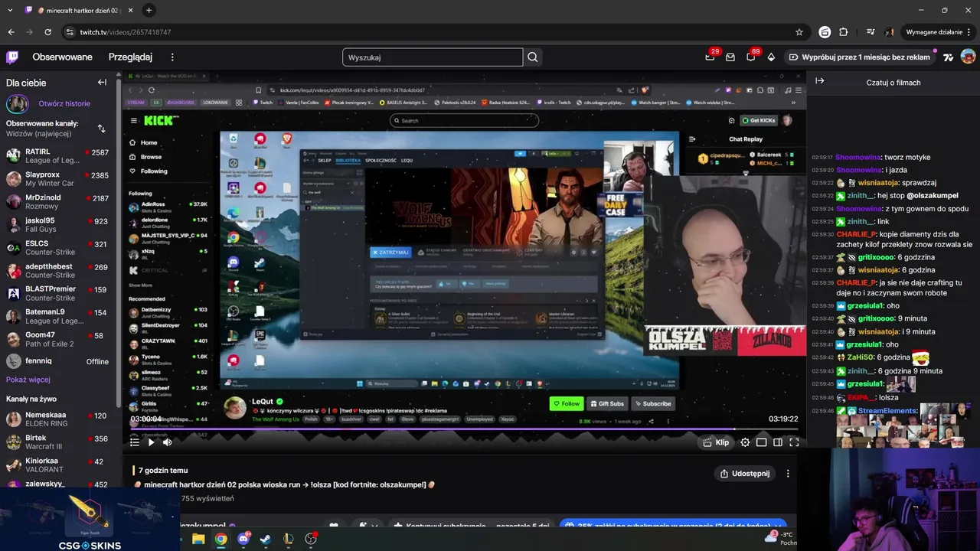Viewport: 980px width, 551px height.
Task: Toggle theatre mode in Twitch player
Action: click(x=762, y=442)
